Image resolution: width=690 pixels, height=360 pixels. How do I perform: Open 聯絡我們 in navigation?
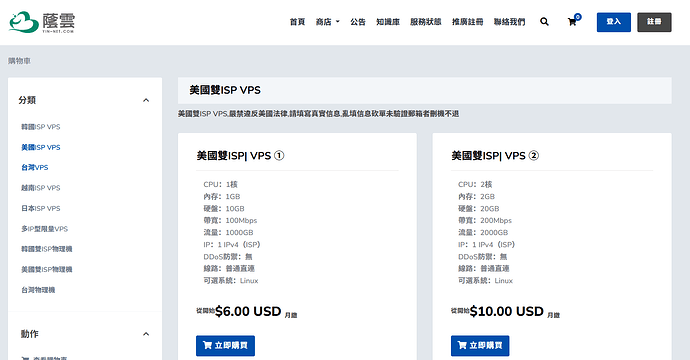click(509, 22)
